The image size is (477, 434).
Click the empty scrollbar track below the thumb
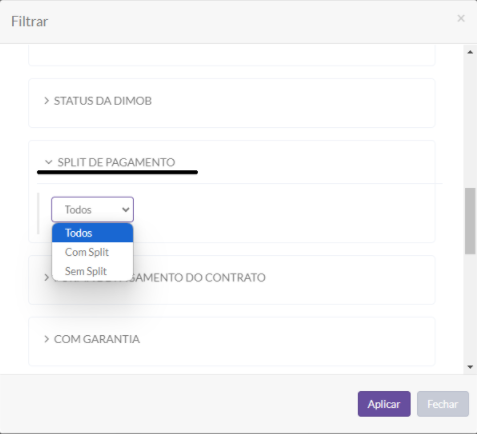coord(470,308)
